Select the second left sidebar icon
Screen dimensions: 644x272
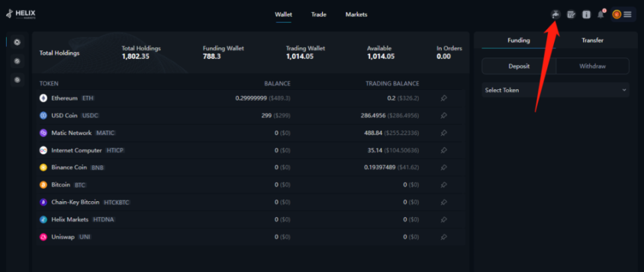(17, 61)
